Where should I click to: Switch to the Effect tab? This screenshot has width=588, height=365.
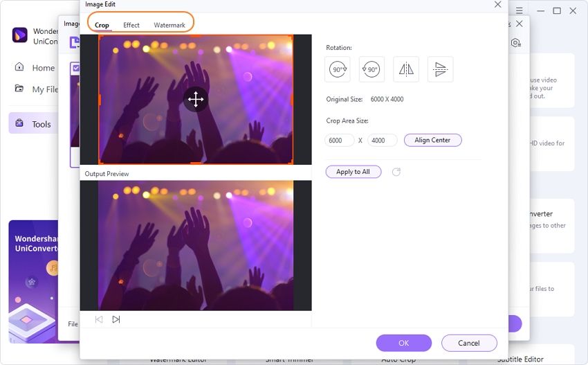(131, 25)
